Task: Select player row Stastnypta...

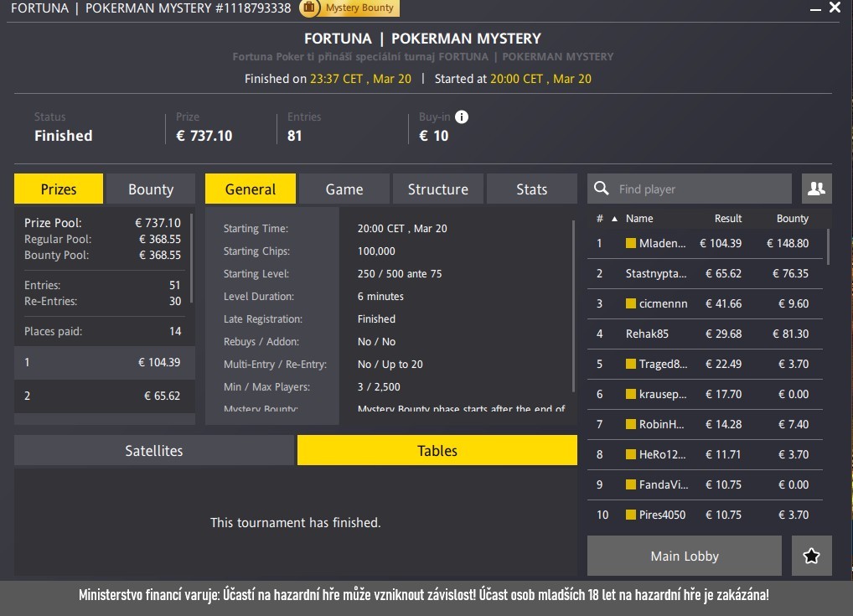Action: coord(705,273)
